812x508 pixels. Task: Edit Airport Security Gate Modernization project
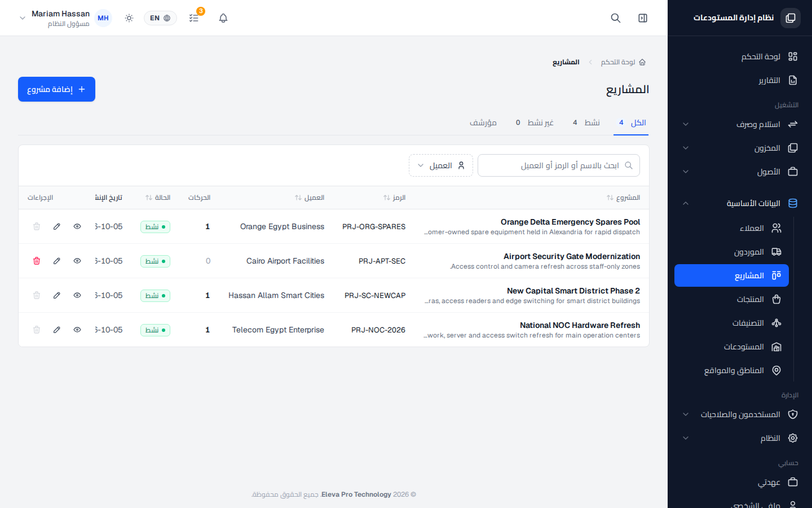click(x=57, y=261)
